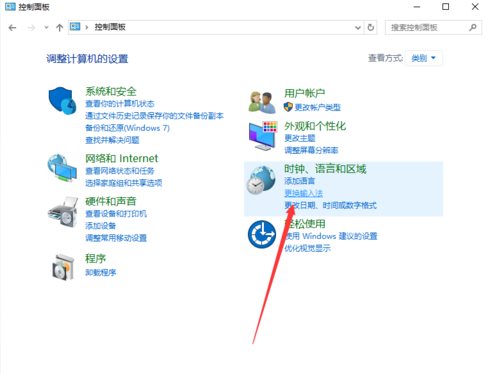
Task: Expand the address bar history dropdown
Action: (358, 28)
